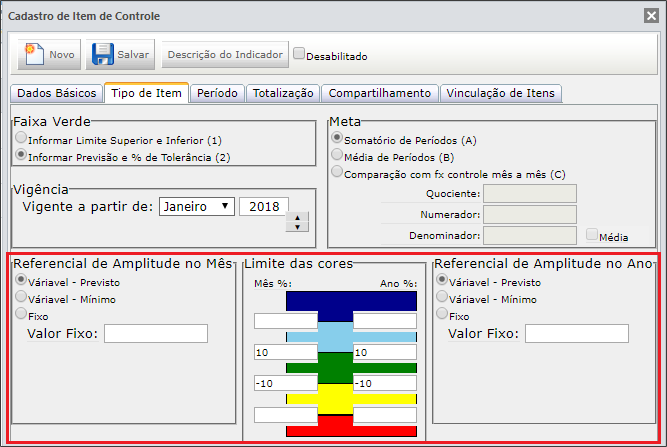Click the red color band

351,431
